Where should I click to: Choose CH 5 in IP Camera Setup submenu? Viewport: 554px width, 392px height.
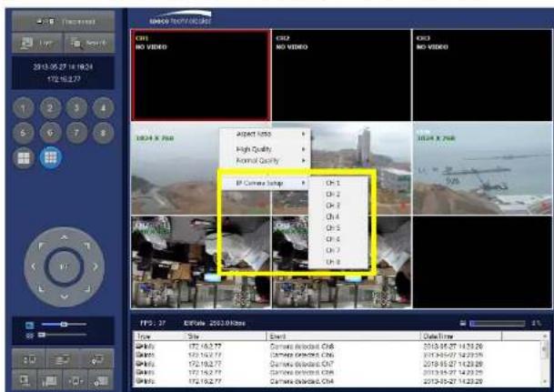(338, 228)
